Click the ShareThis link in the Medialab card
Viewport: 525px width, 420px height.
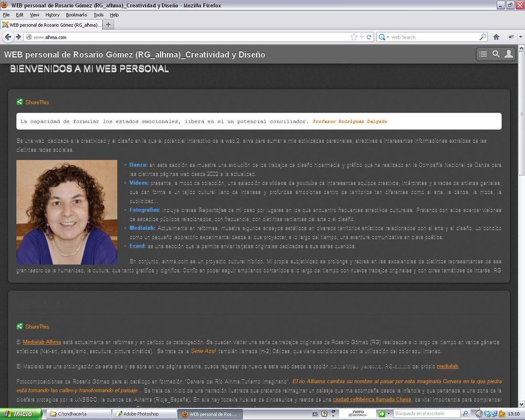pyautogui.click(x=37, y=326)
